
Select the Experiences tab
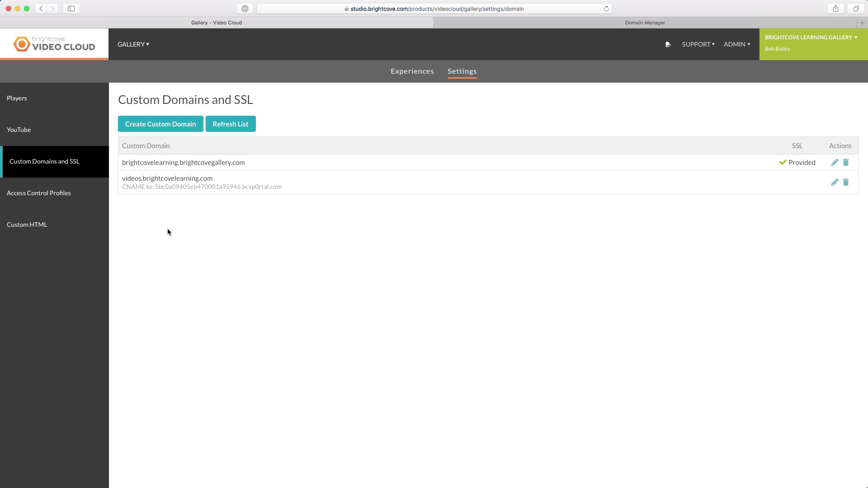[x=413, y=71]
